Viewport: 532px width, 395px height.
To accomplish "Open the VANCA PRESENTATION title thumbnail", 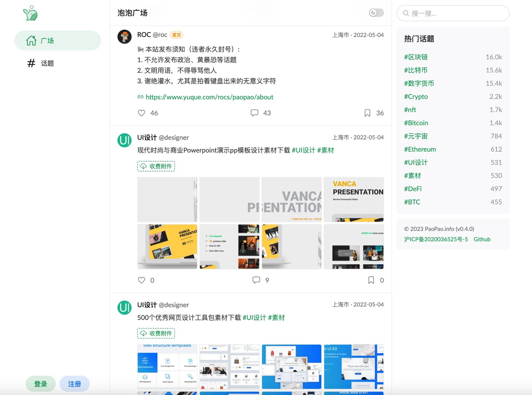I will 354,199.
